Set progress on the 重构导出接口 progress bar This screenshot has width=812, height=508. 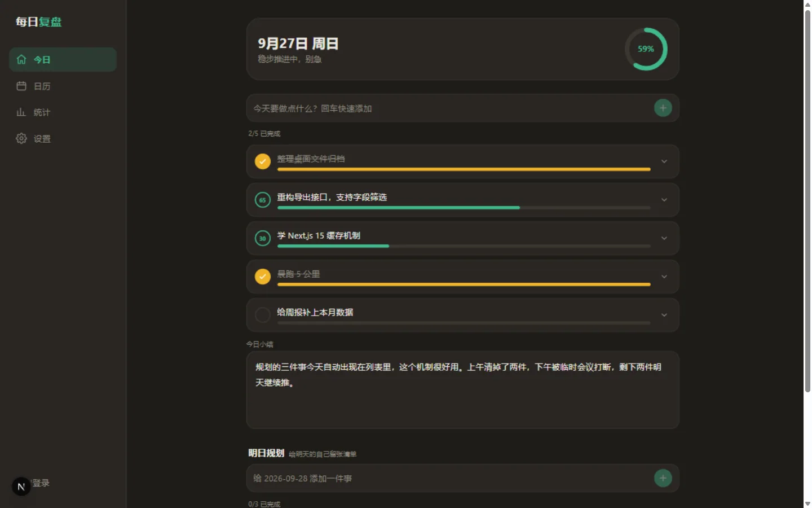[x=464, y=208]
